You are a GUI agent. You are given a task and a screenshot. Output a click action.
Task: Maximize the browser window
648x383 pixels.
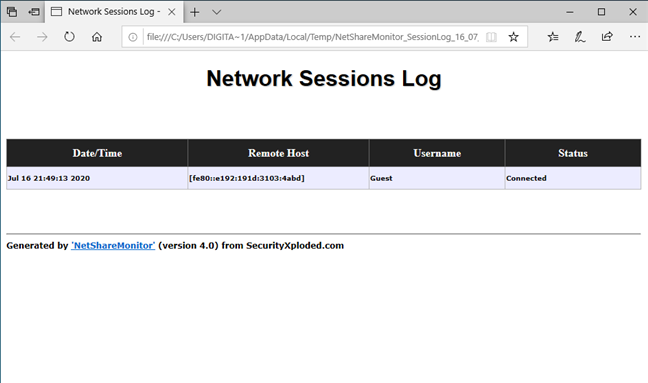601,12
